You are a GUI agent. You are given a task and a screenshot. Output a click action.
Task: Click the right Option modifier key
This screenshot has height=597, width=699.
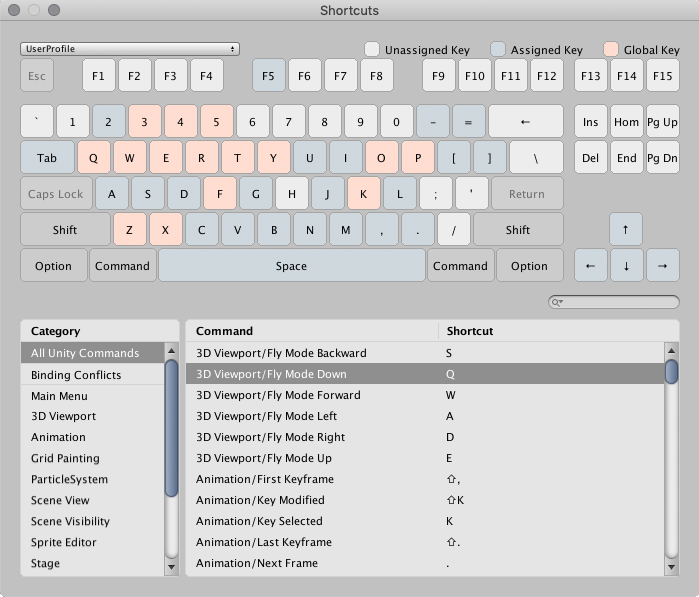(x=530, y=266)
